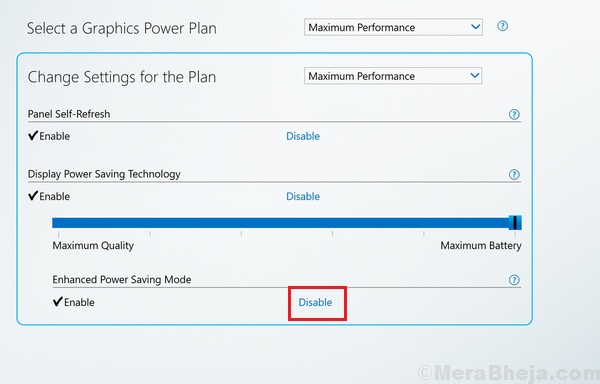The height and width of the screenshot is (384, 600).
Task: Set slider to Maximum Quality end
Action: pyautogui.click(x=59, y=223)
